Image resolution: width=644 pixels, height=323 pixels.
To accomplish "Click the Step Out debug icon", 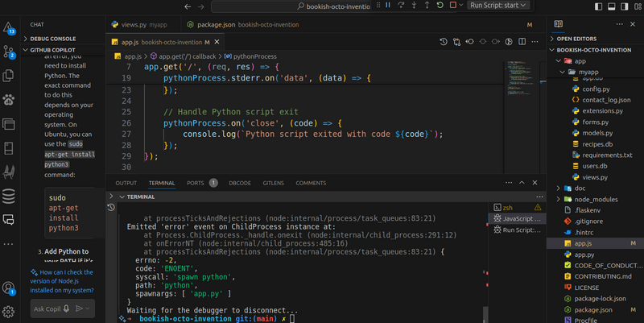I will tap(427, 6).
